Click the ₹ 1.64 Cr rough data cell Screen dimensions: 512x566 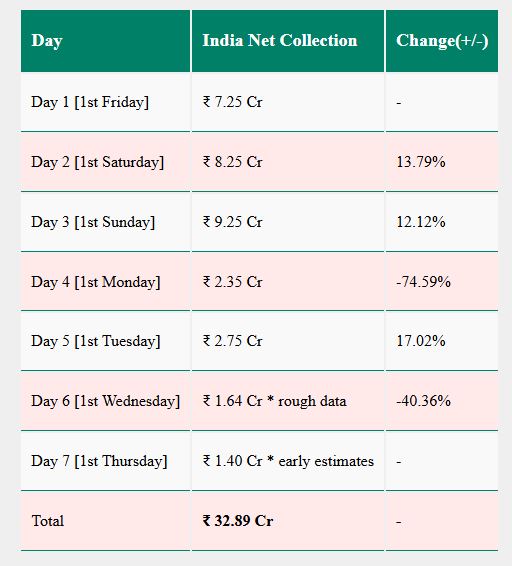(288, 401)
